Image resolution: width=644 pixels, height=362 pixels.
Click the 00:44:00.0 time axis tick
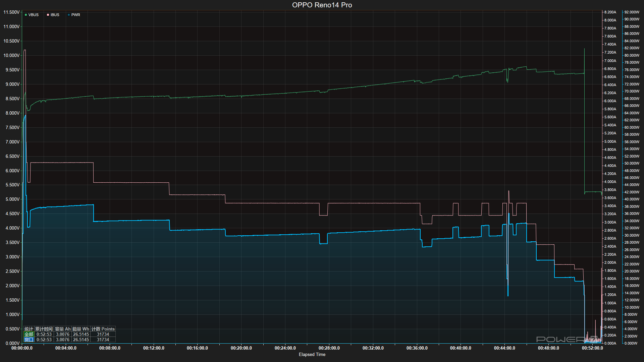(x=504, y=348)
